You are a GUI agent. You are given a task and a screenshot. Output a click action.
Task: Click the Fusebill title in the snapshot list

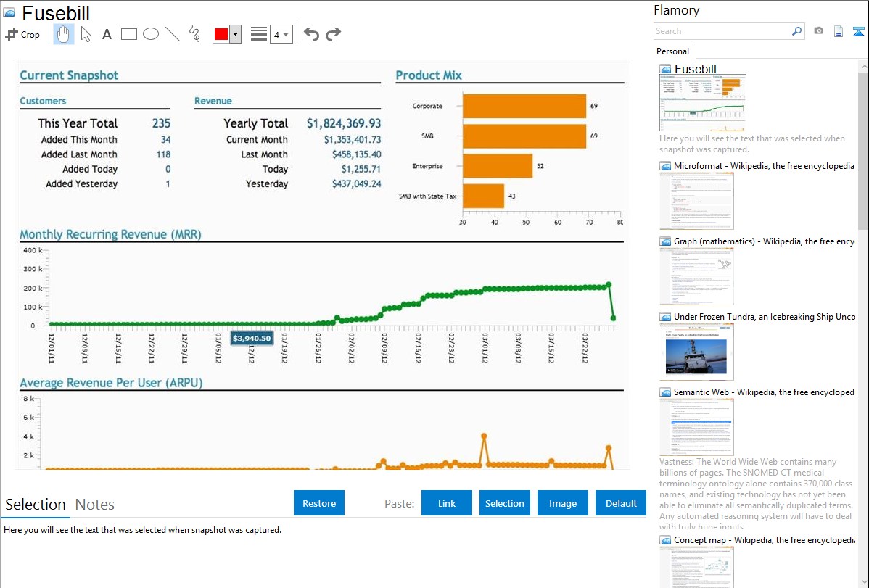pos(696,70)
